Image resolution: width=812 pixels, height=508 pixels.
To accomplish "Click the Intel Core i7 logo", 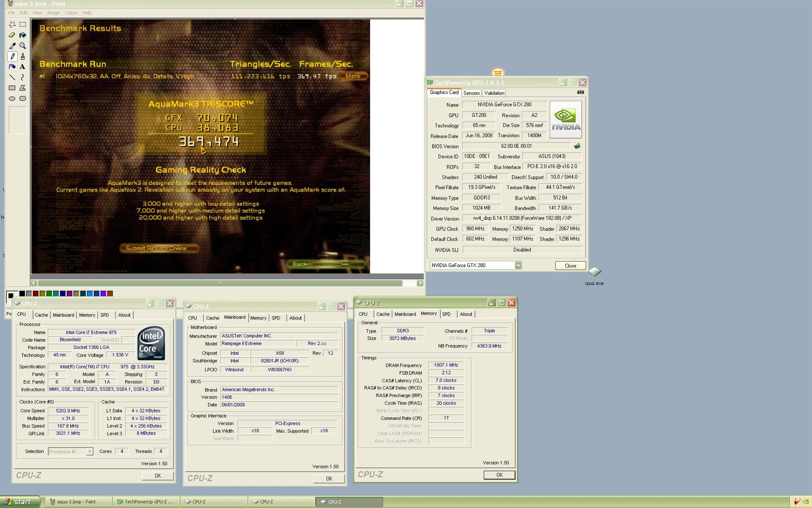I will (151, 343).
